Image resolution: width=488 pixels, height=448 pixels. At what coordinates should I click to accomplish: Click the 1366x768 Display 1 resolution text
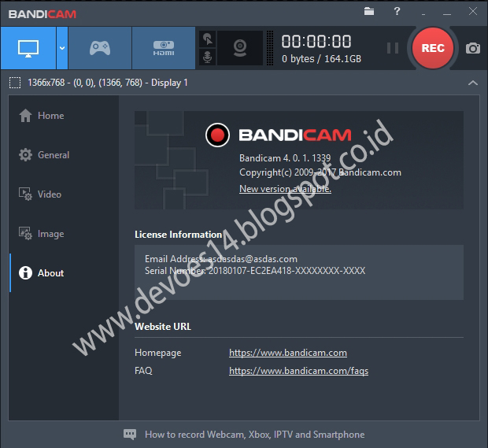tap(108, 83)
